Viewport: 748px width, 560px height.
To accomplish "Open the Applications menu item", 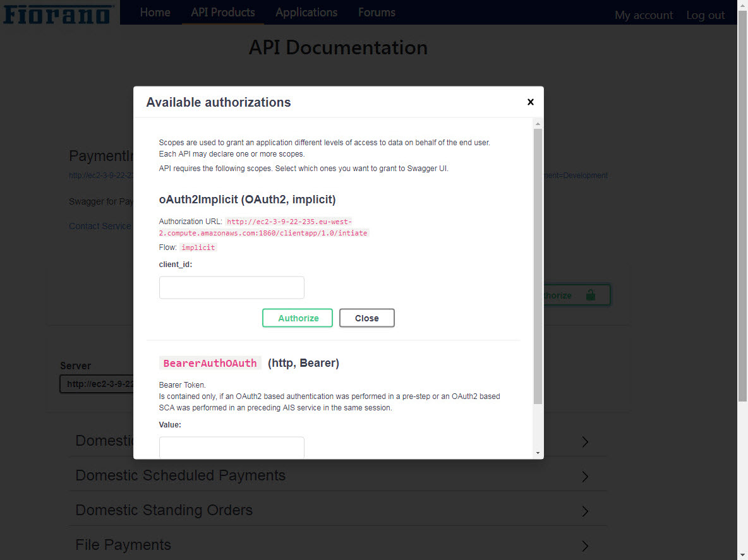I will [306, 13].
